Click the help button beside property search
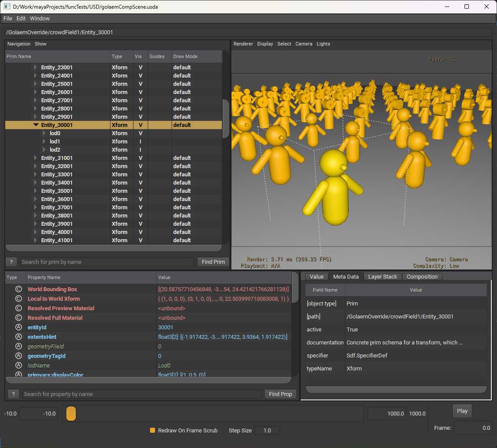This screenshot has width=497, height=448. click(13, 394)
